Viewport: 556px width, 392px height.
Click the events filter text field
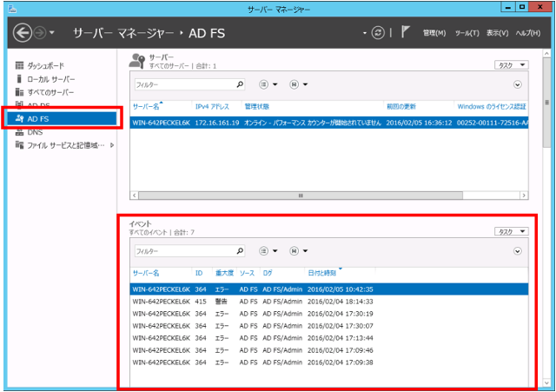[x=184, y=251]
